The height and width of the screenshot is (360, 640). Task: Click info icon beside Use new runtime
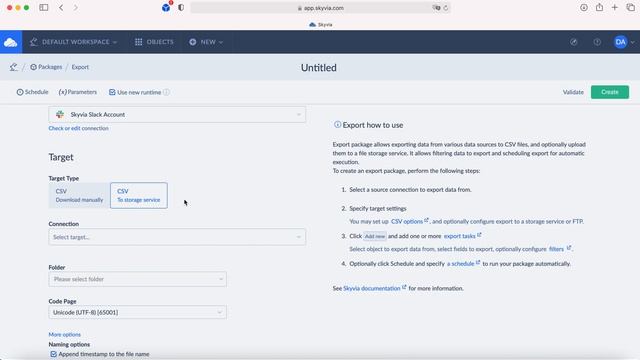click(167, 92)
